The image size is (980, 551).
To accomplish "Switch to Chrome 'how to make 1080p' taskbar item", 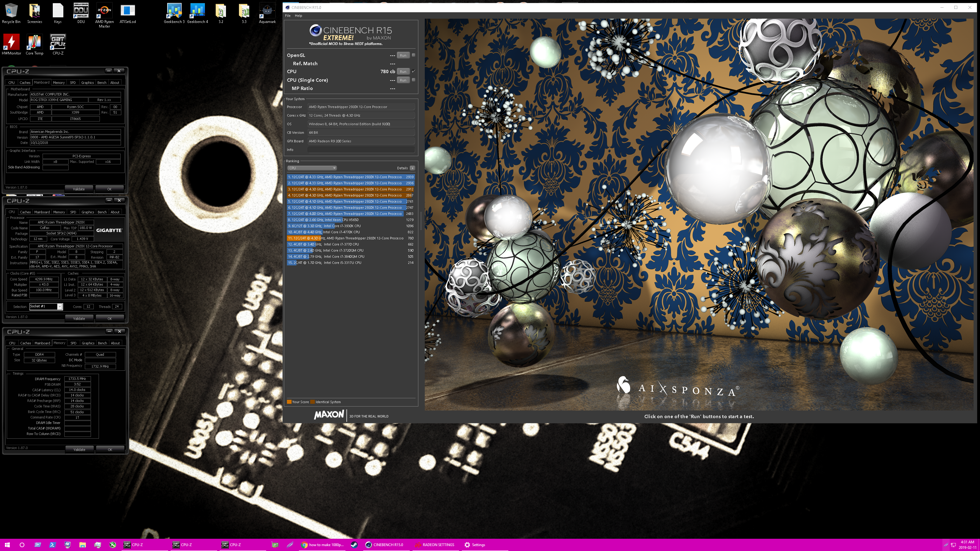I will click(322, 545).
